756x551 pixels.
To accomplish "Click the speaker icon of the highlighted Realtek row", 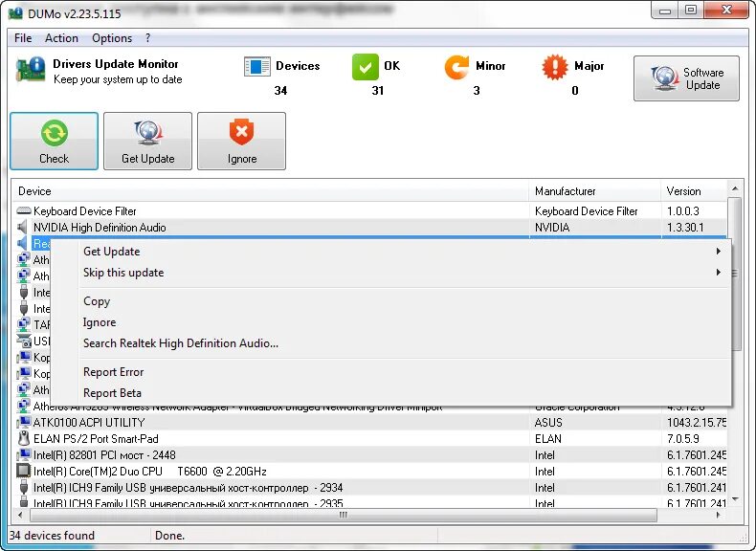I will tap(23, 243).
